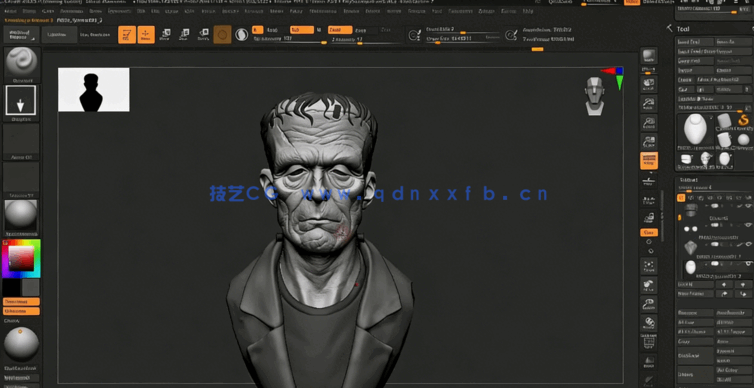Click the Move view icon on right shelf
This screenshot has width=754, height=388.
649,285
